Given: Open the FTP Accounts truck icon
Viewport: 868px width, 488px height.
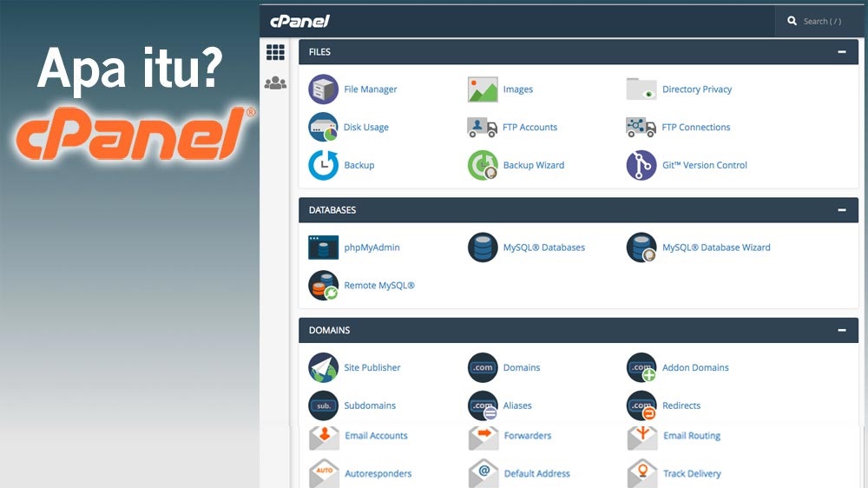Looking at the screenshot, I should 482,127.
